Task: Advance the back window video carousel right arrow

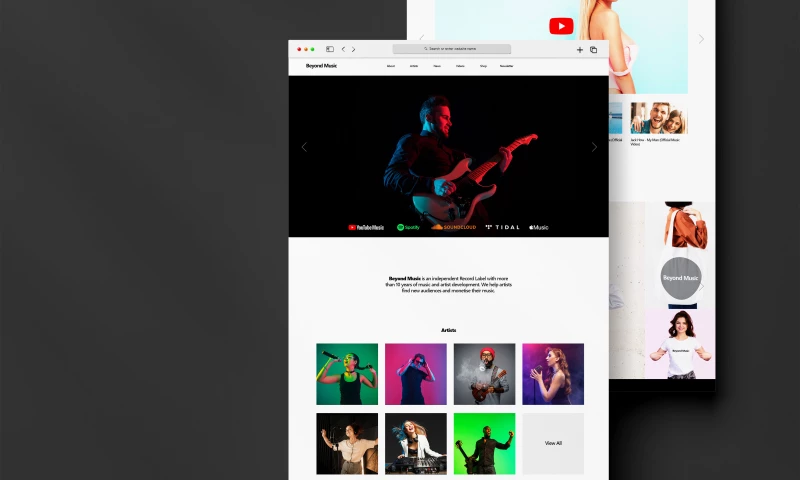Action: (x=701, y=39)
